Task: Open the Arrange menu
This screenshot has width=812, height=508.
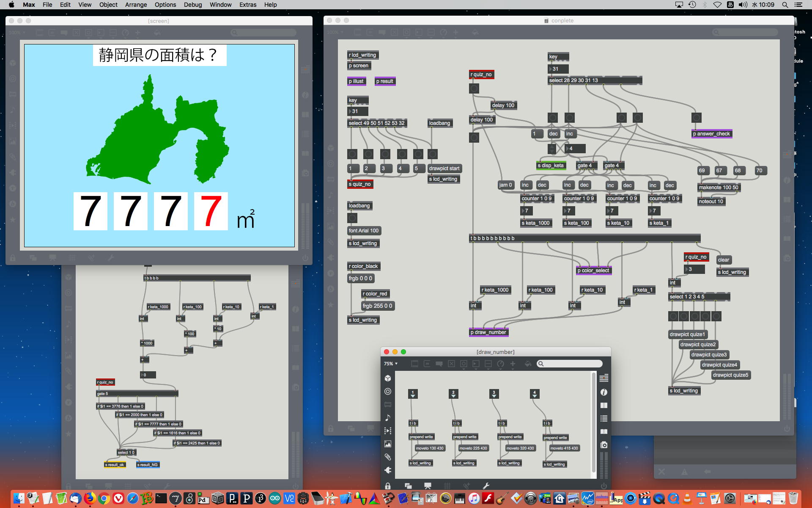Action: point(136,5)
